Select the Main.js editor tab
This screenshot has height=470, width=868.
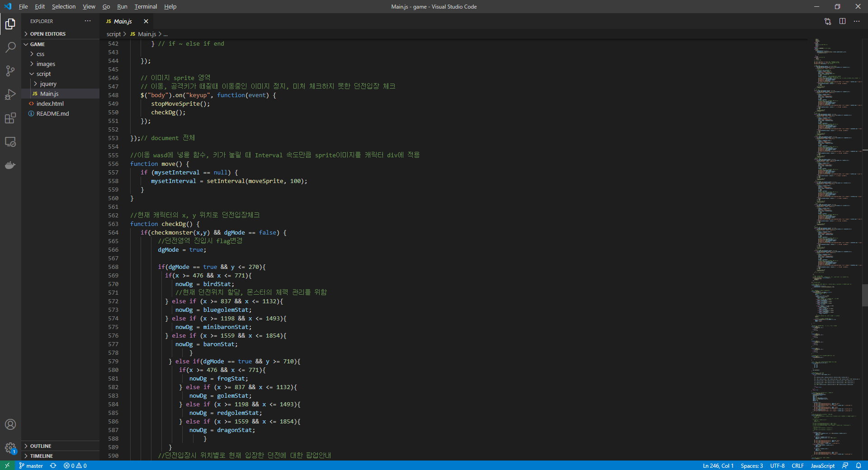tap(123, 21)
